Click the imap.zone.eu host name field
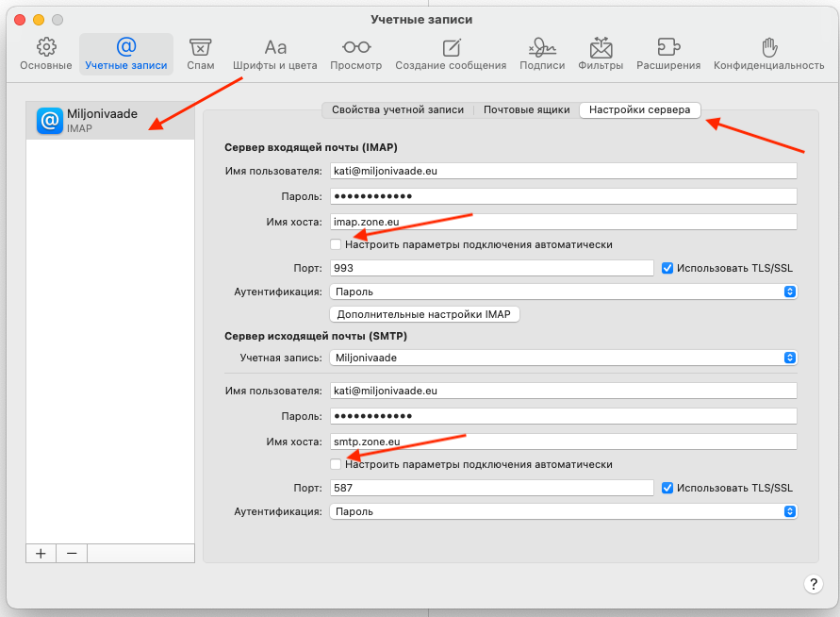 [x=563, y=222]
